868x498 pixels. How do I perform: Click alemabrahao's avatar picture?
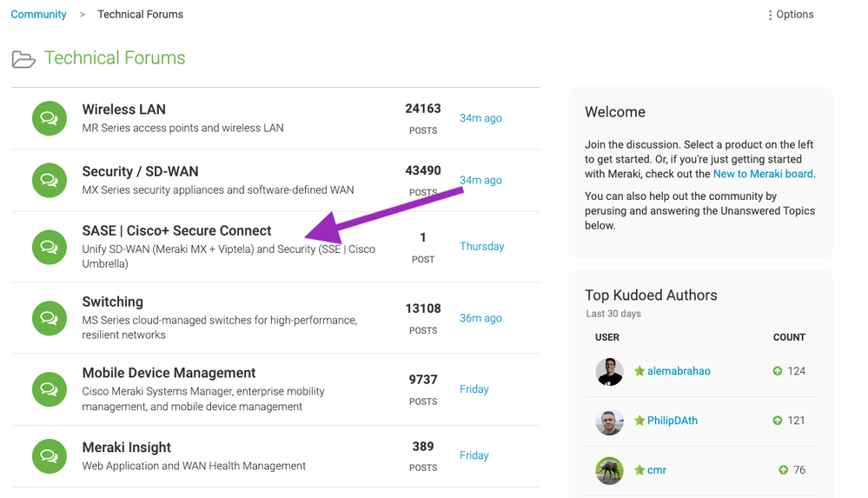[609, 371]
